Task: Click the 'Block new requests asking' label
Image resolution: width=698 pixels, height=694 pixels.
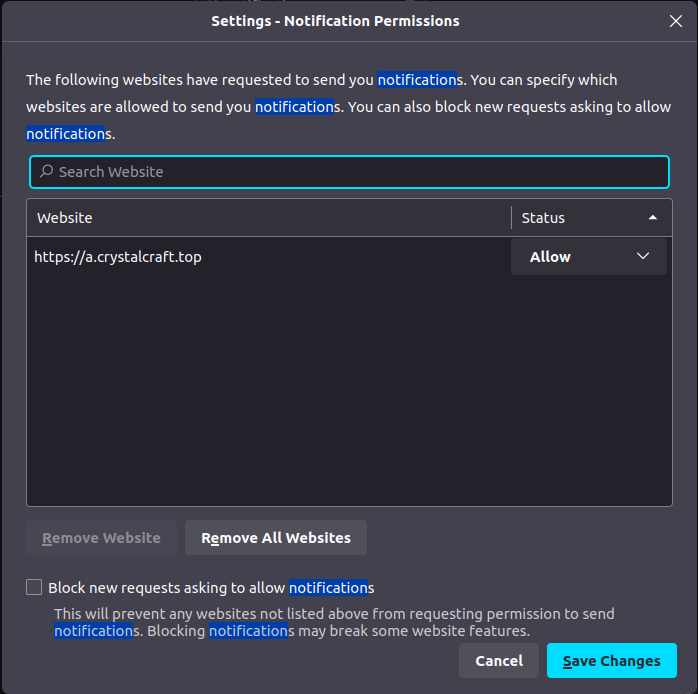Action: [167, 588]
